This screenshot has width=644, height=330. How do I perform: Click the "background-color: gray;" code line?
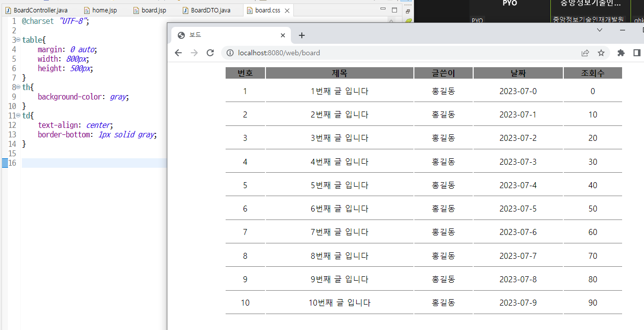tap(83, 97)
